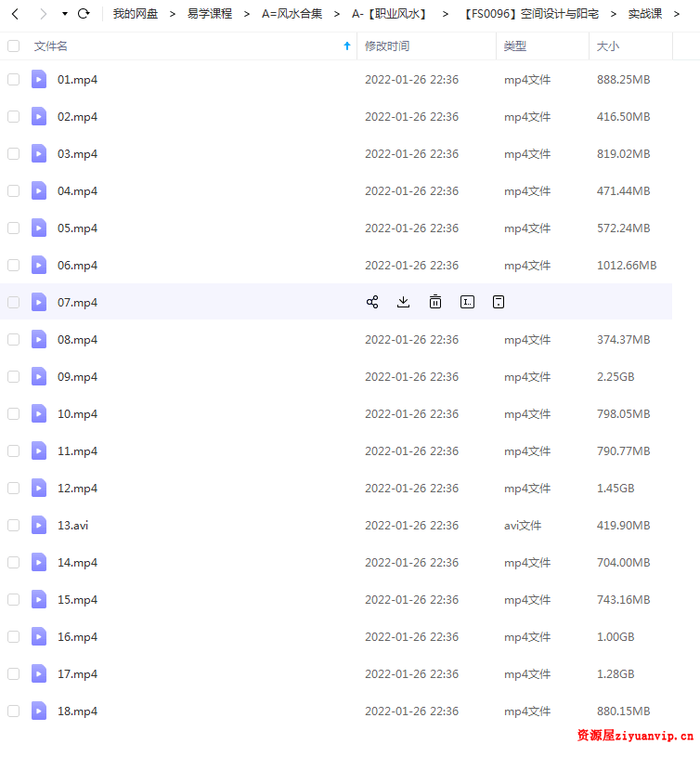
Task: Open the navigation history dropdown arrow
Action: [x=65, y=14]
